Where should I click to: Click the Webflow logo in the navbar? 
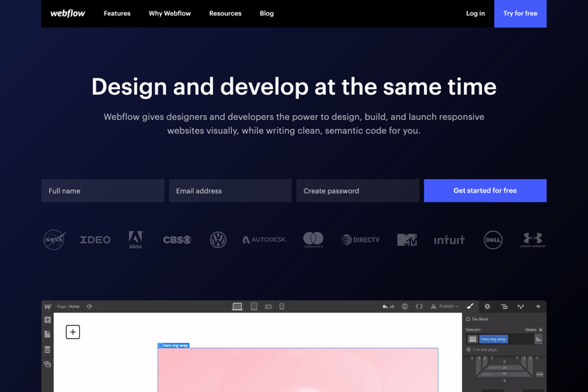coord(68,14)
